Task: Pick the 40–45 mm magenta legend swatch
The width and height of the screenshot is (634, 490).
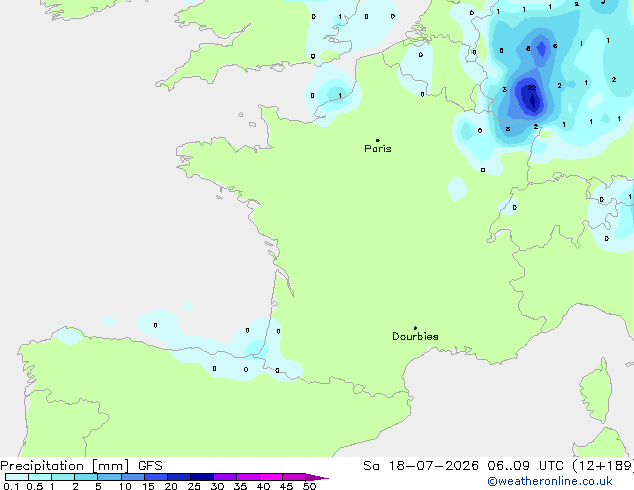Action: click(271, 477)
